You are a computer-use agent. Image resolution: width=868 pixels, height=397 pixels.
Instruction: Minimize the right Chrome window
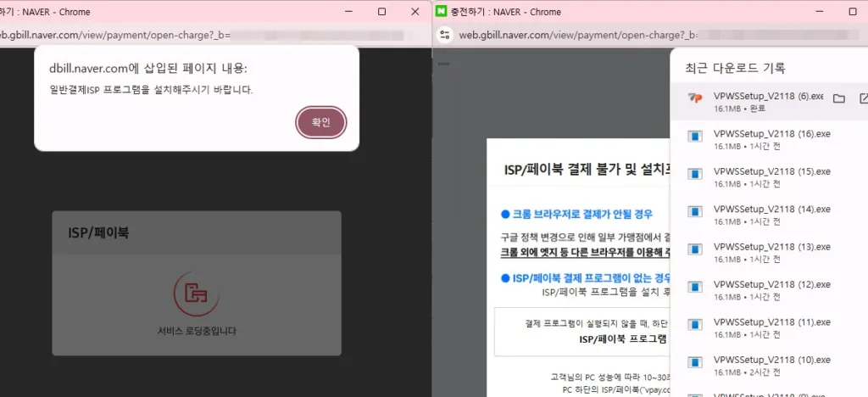coord(820,12)
